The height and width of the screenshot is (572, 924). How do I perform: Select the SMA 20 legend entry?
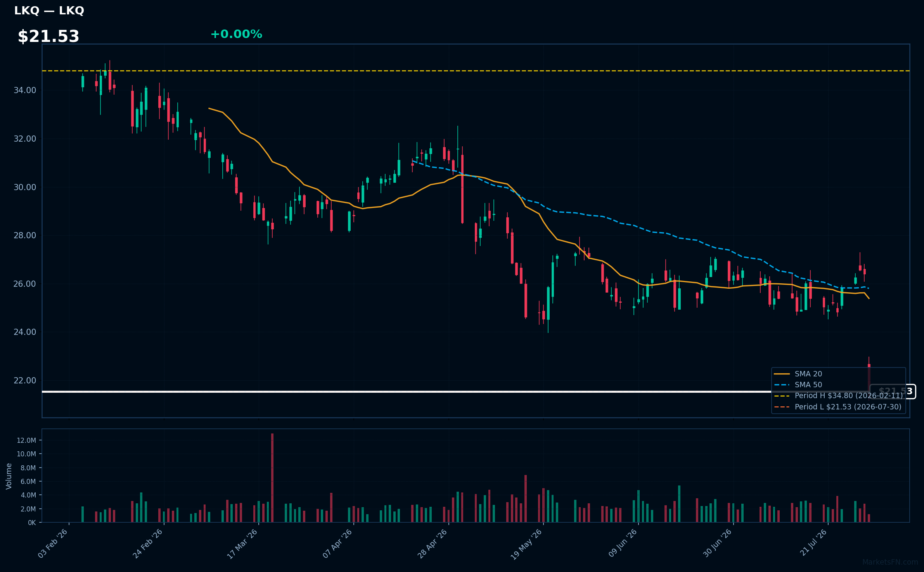798,374
